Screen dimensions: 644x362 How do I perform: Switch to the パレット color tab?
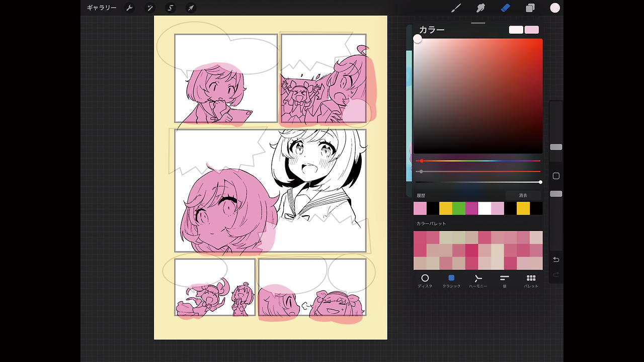[531, 281]
